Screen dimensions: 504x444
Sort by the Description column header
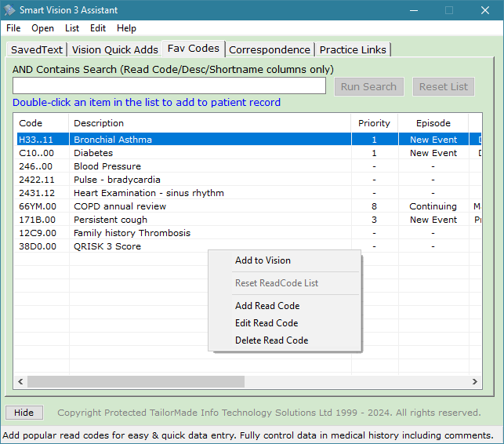[x=210, y=123]
